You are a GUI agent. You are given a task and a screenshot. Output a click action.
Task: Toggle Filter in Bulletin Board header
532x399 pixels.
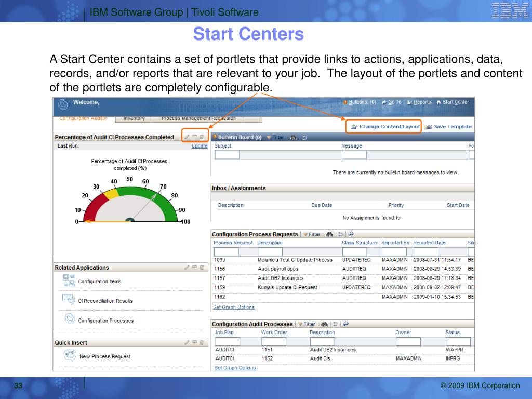click(275, 137)
